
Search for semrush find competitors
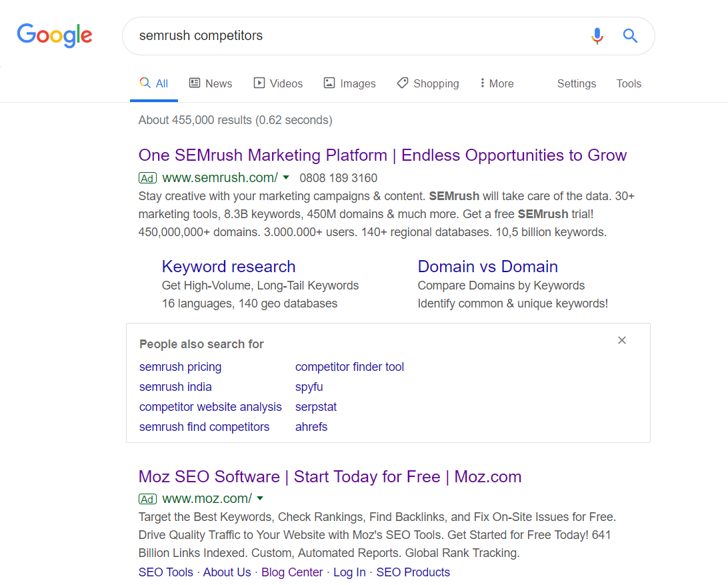tap(204, 427)
